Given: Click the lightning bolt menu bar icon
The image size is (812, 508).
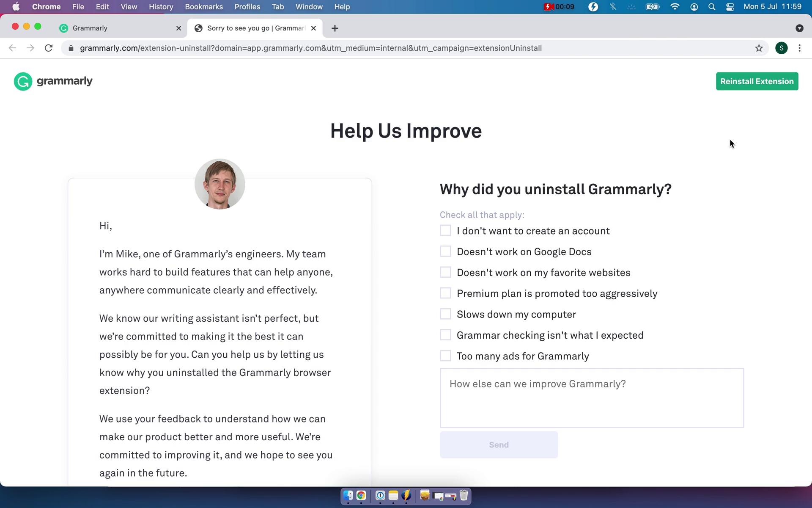Looking at the screenshot, I should point(593,7).
